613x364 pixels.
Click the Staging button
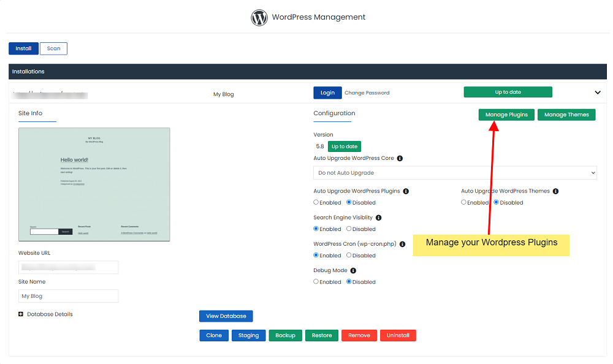(x=249, y=335)
